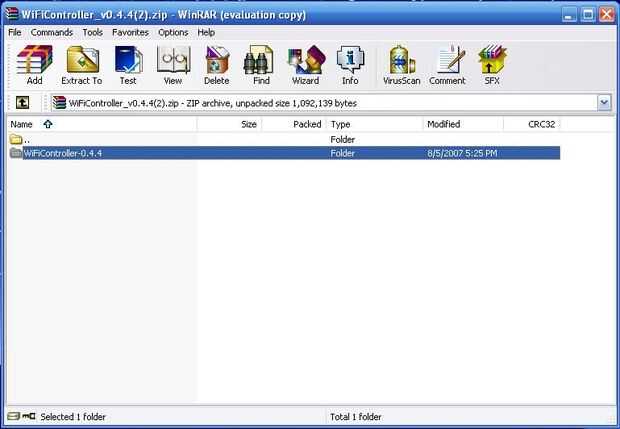Minimize the WinRAR window

tap(569, 15)
